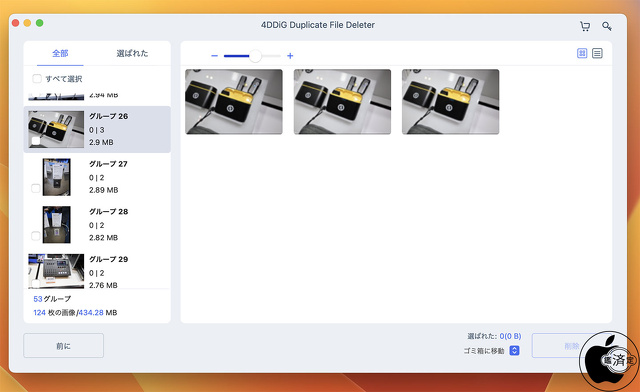Click the second duplicate microphone photo
The height and width of the screenshot is (392, 640).
point(342,102)
